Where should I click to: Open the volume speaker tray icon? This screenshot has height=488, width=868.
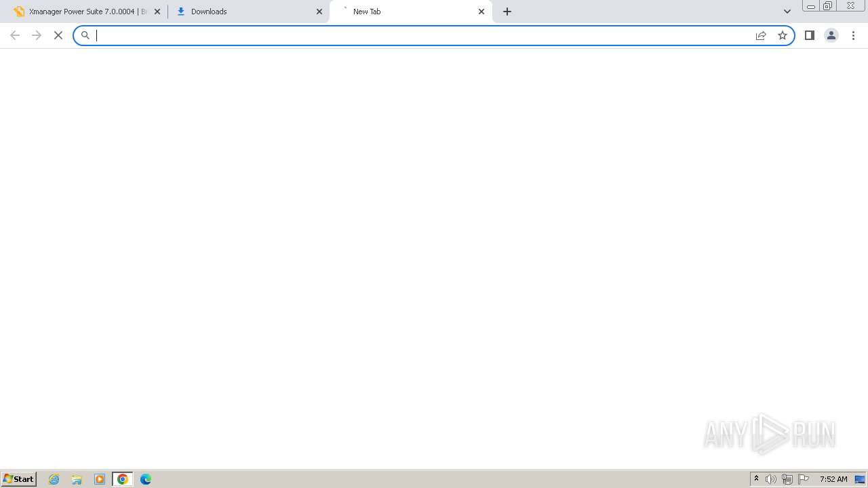click(771, 479)
